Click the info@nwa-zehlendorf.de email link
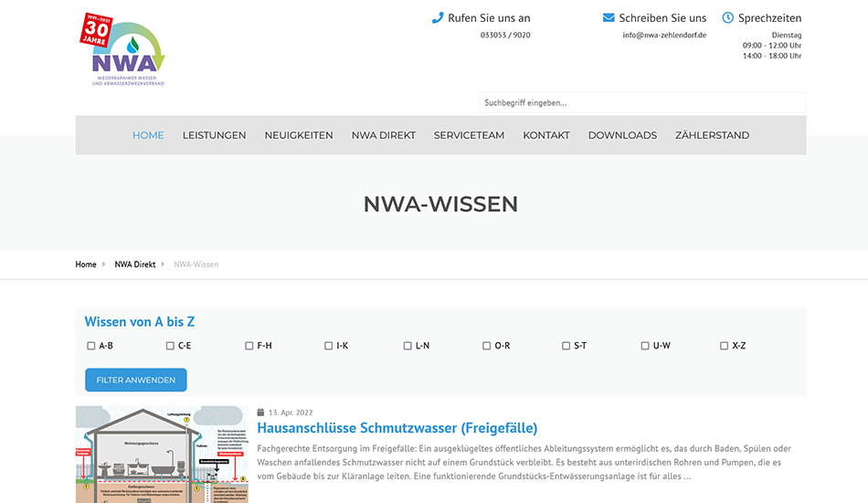Screen dimensions: 868x503 [664, 35]
